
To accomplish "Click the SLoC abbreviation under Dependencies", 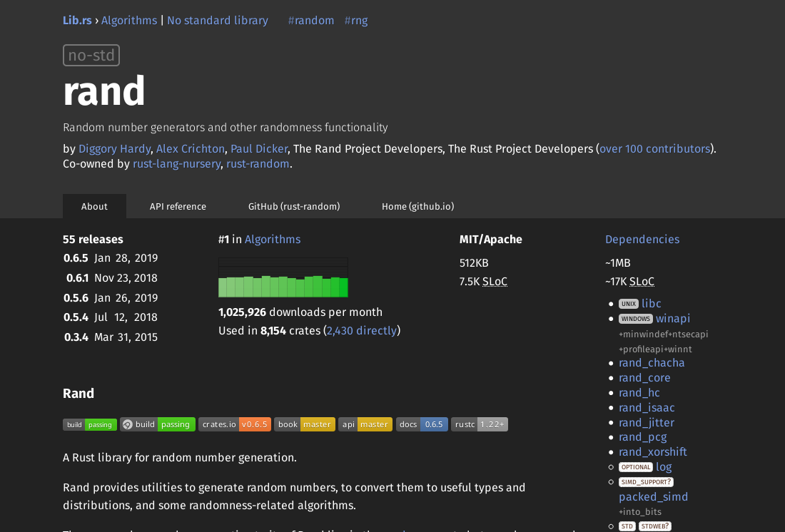I will 642,282.
